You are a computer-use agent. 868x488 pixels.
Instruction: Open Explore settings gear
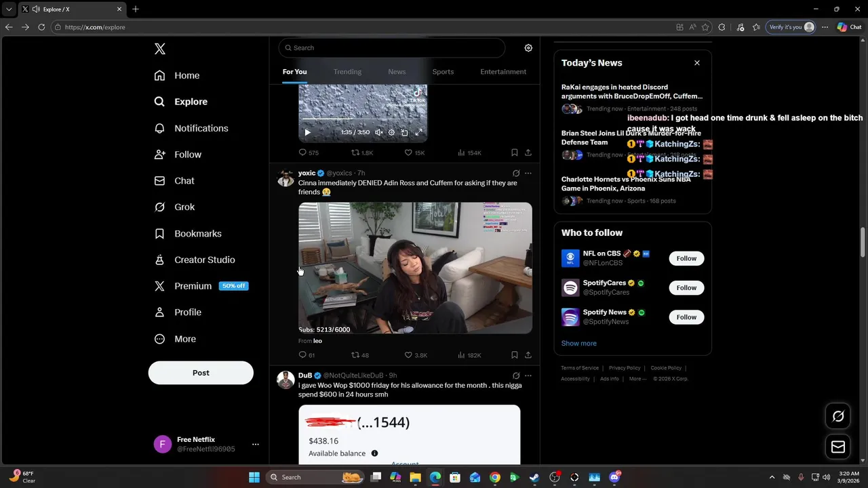tap(528, 48)
